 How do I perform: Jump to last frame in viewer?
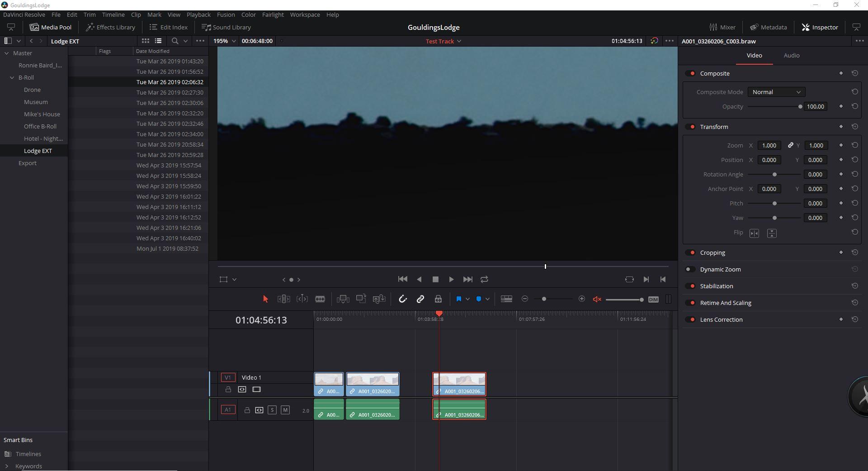[468, 279]
